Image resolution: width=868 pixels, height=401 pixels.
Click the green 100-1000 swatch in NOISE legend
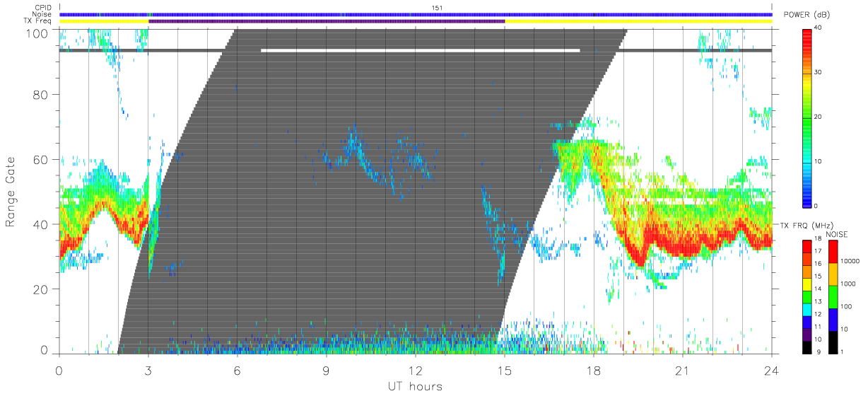[832, 296]
